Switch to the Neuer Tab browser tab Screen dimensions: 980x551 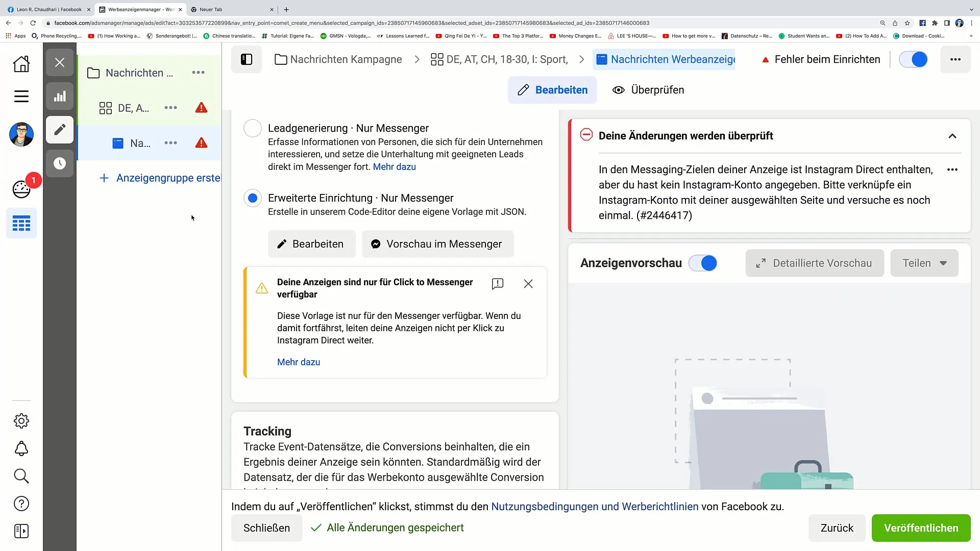pyautogui.click(x=232, y=9)
